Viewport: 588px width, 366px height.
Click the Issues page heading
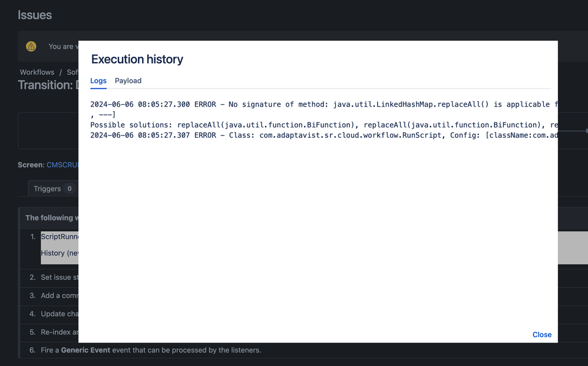[x=35, y=15]
